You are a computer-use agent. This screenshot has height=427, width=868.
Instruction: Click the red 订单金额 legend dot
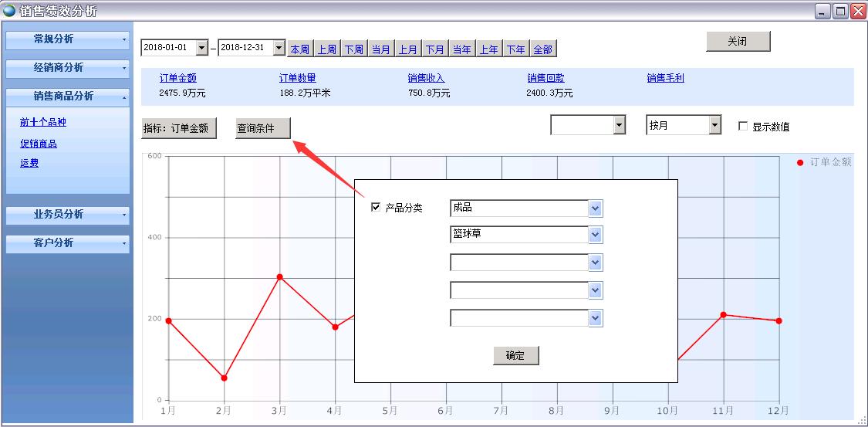(x=800, y=162)
